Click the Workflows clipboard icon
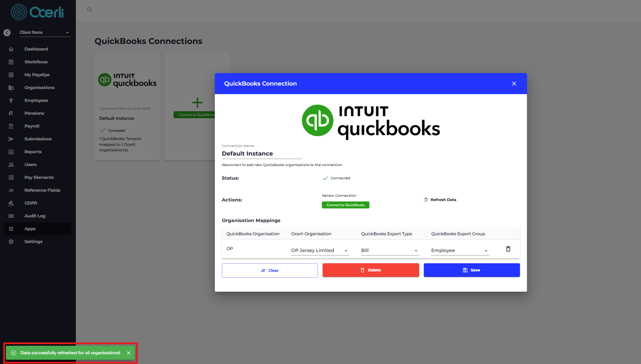Viewport: 641px width, 364px height. 11,62
